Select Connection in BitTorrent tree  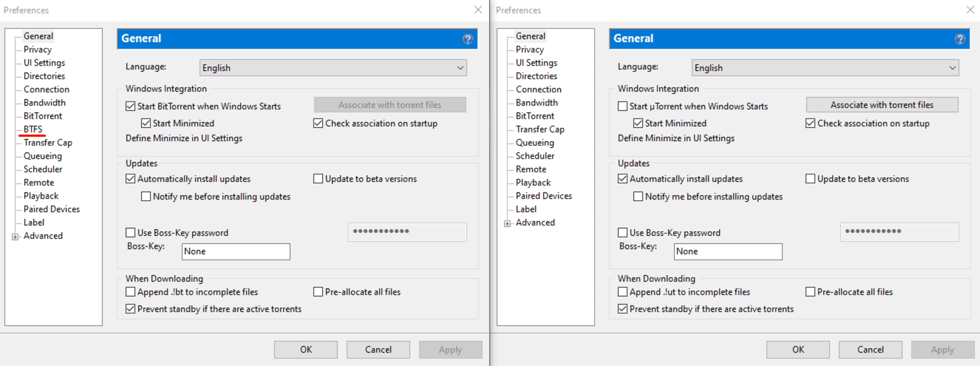tap(47, 90)
